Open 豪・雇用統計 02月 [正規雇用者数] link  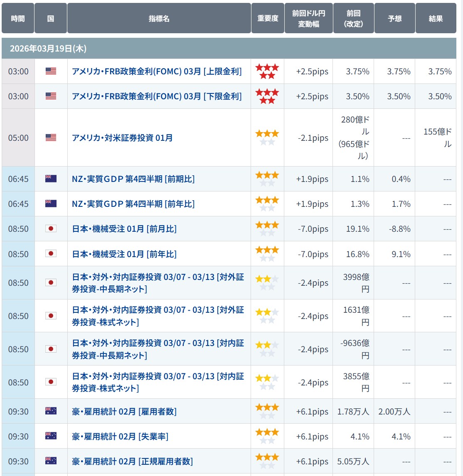(132, 461)
